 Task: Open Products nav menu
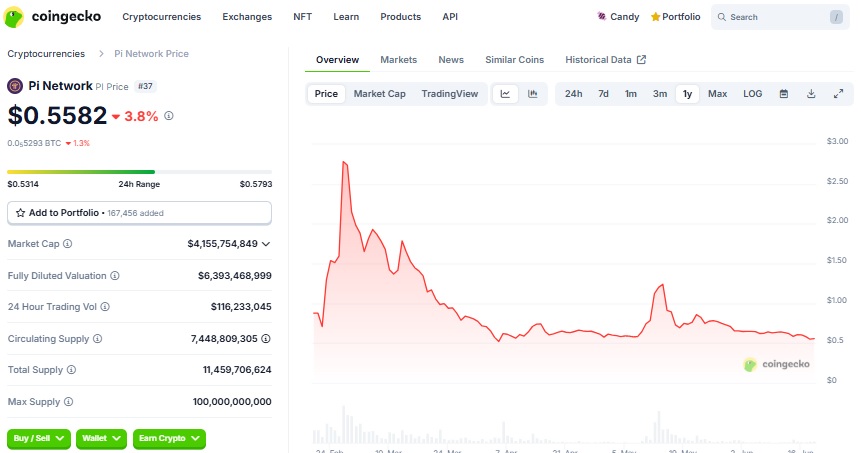(x=401, y=17)
